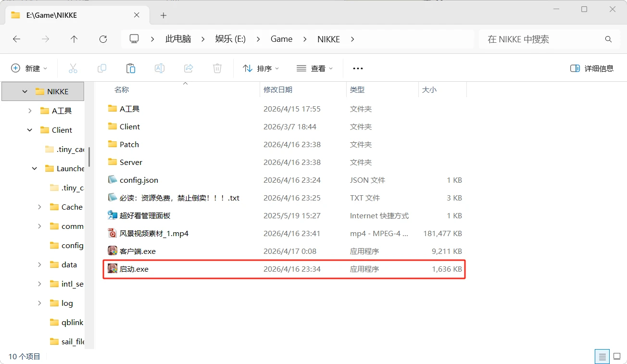Open the 查看 view dropdown

[315, 68]
